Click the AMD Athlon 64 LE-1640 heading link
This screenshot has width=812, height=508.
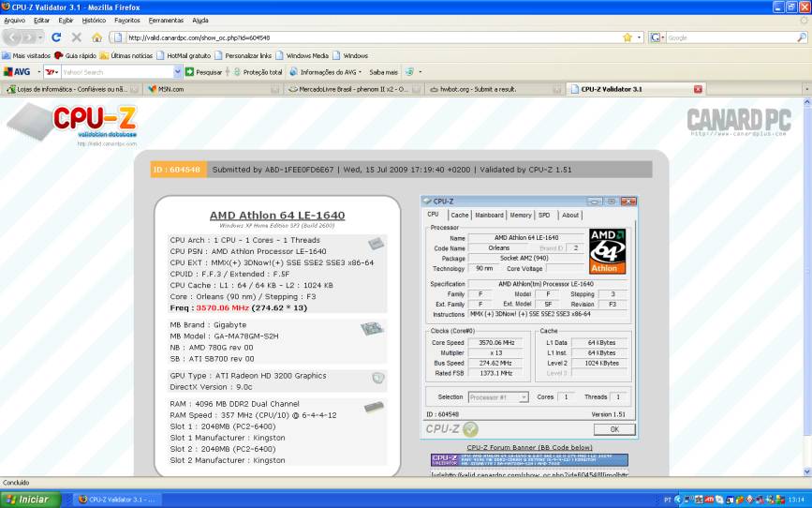click(x=277, y=216)
